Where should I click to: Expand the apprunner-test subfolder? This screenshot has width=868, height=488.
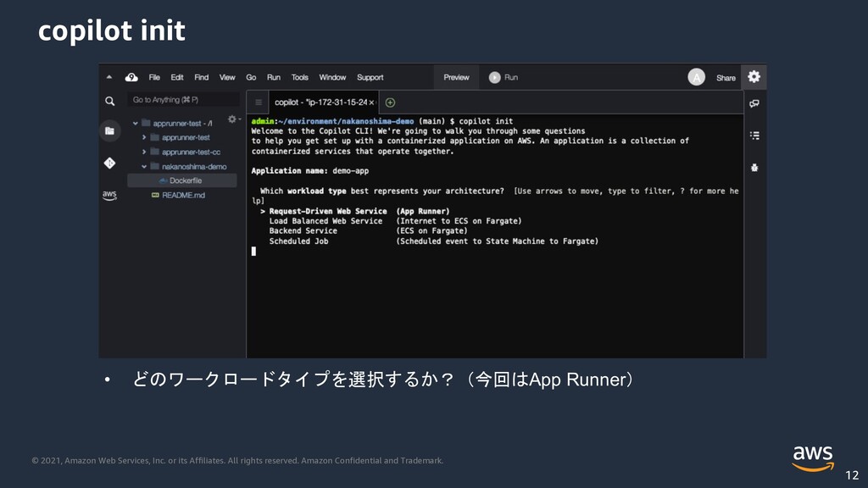pyautogui.click(x=144, y=137)
